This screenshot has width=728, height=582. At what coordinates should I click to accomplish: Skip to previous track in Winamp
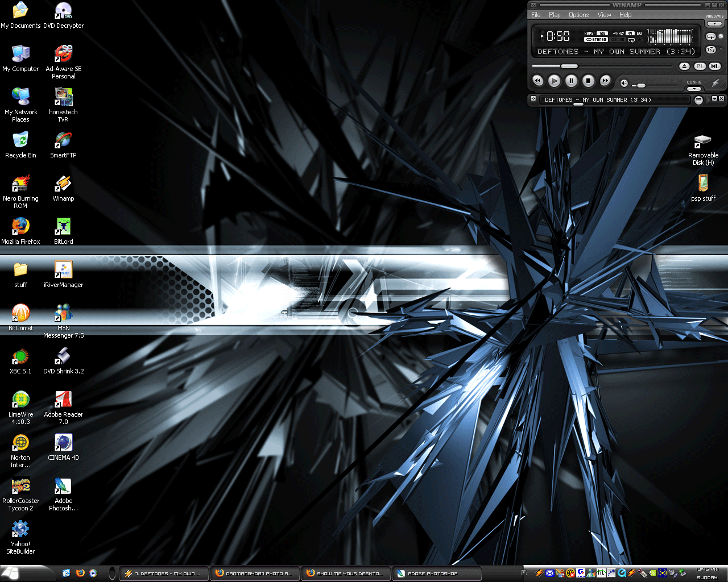pyautogui.click(x=537, y=81)
